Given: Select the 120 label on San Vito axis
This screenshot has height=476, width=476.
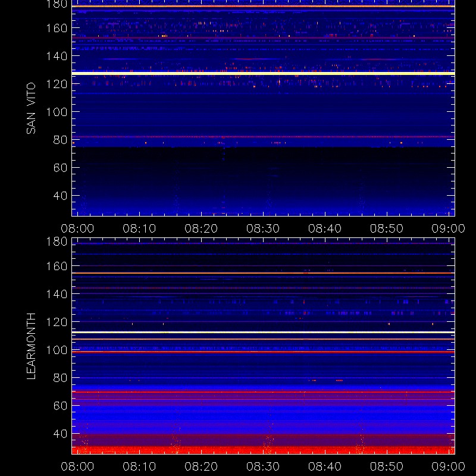Looking at the screenshot, I should (x=57, y=84).
